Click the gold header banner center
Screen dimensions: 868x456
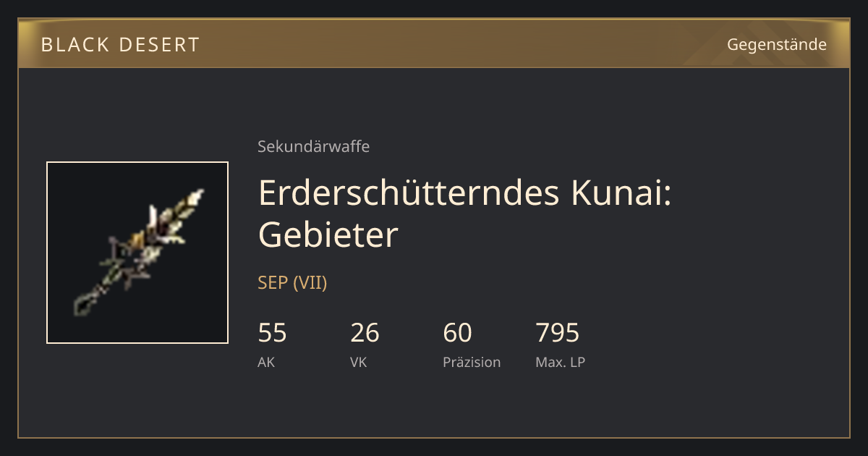pos(434,43)
